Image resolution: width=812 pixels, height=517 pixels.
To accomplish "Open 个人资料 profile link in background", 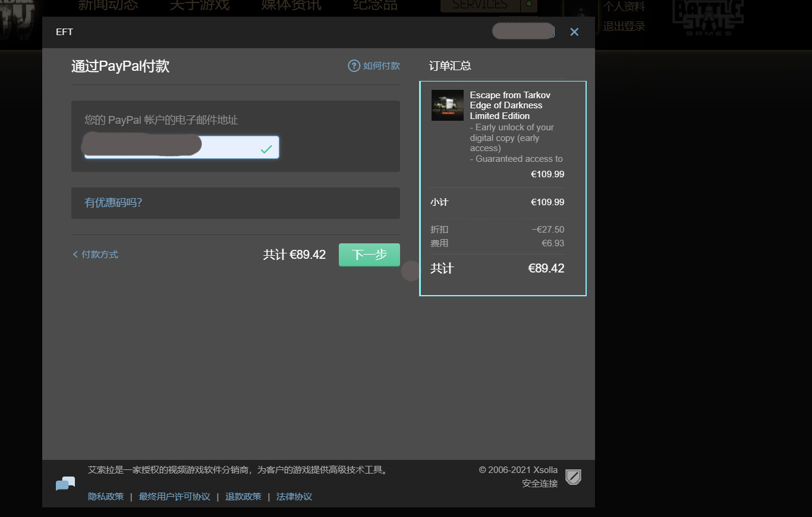I will coord(624,7).
